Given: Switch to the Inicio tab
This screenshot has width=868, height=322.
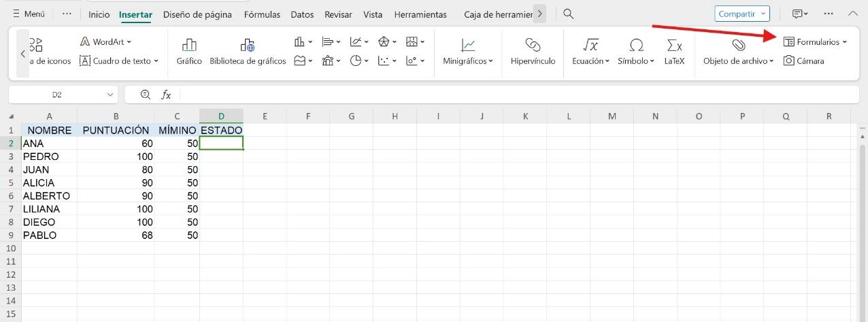Looking at the screenshot, I should click(x=99, y=14).
